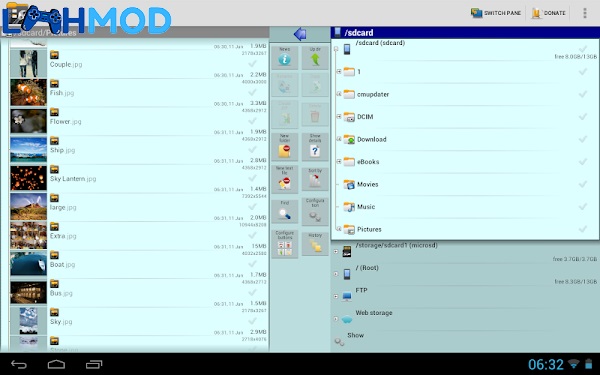Select the Web storage item

[x=465, y=316]
